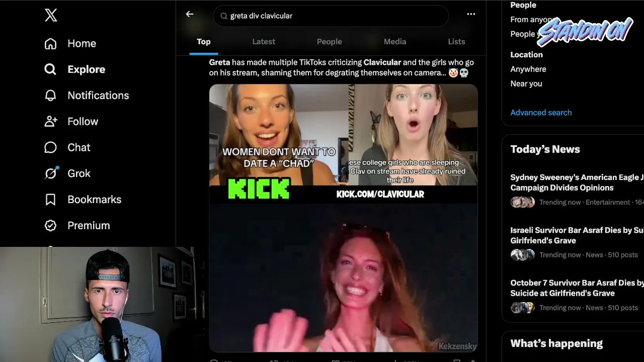Open the "Women dont want to date a chad" image
This screenshot has height=362, width=644.
(x=279, y=135)
